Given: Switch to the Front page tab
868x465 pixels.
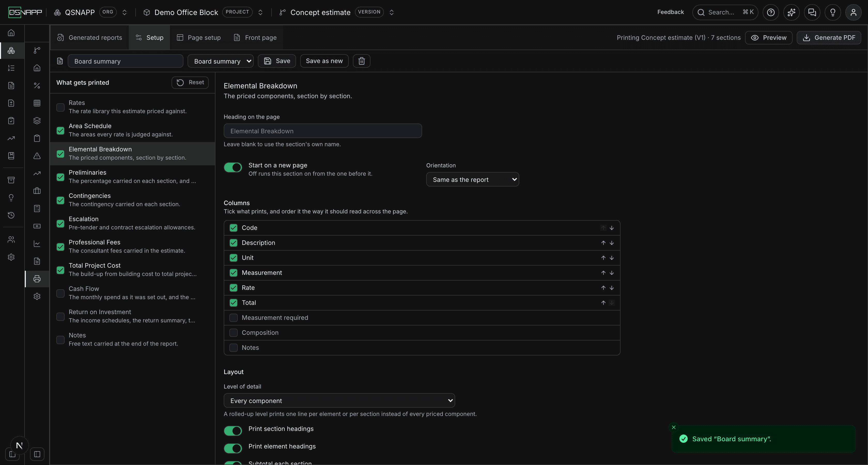Looking at the screenshot, I should (x=255, y=37).
